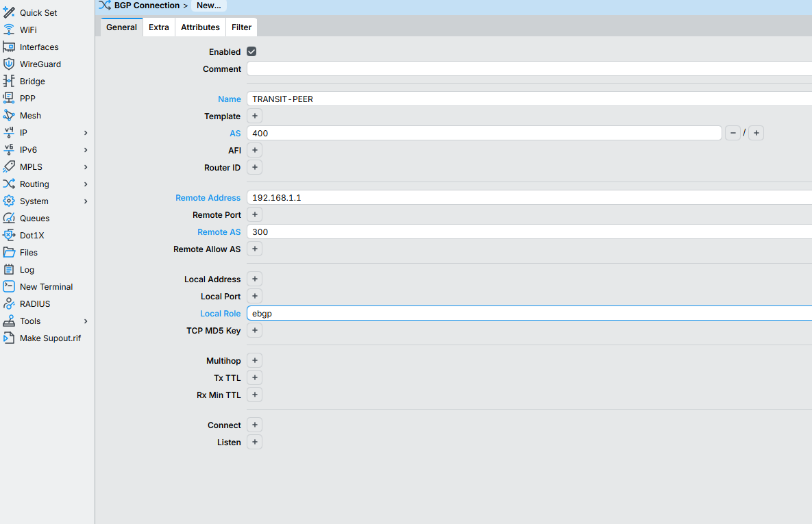This screenshot has width=812, height=524.
Task: Switch to the General tab
Action: (x=122, y=27)
